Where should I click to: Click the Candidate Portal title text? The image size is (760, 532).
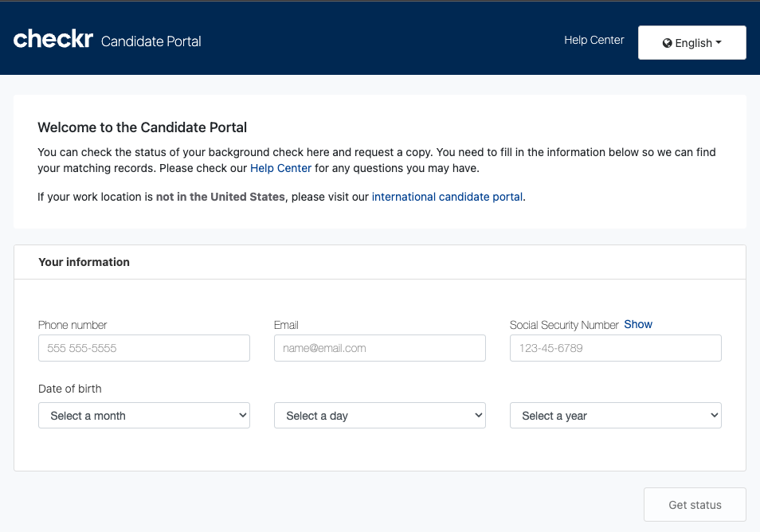tap(151, 41)
